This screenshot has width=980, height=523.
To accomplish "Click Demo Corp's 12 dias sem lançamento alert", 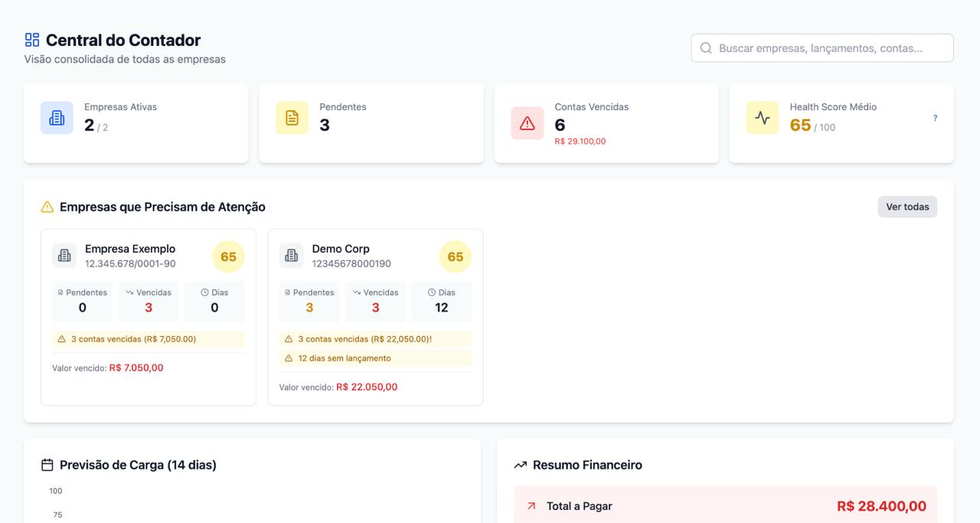I will 375,358.
